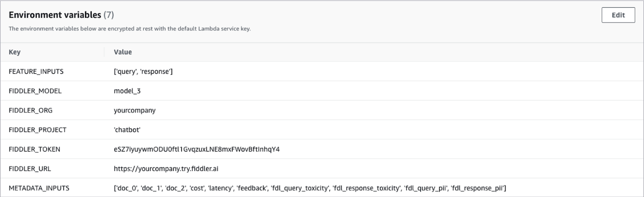Click the 'chatbot' value
This screenshot has height=197, width=644.
(x=127, y=130)
